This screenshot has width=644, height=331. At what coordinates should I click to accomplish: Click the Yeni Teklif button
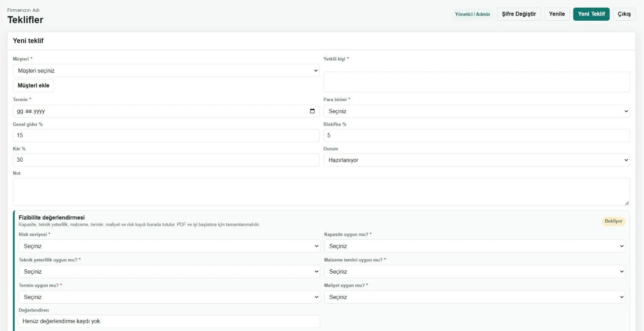(x=591, y=14)
